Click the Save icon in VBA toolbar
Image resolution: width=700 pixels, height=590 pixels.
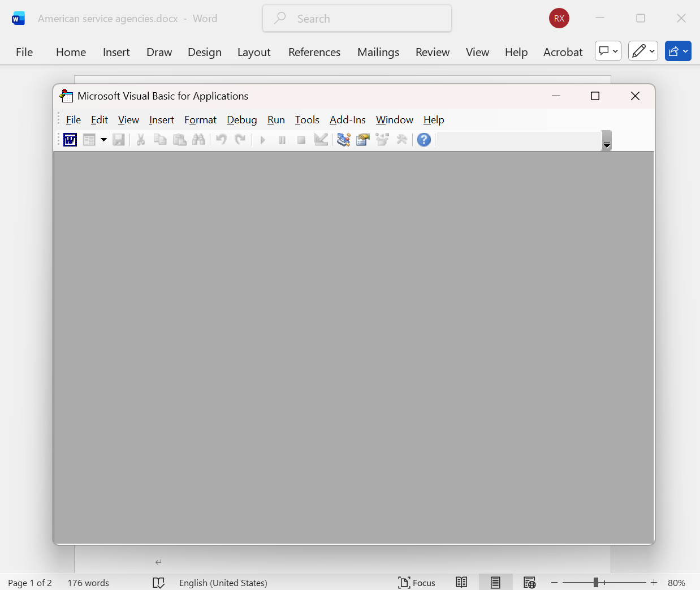point(119,140)
